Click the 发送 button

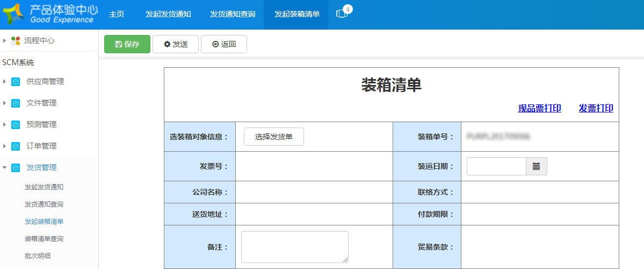tap(176, 44)
